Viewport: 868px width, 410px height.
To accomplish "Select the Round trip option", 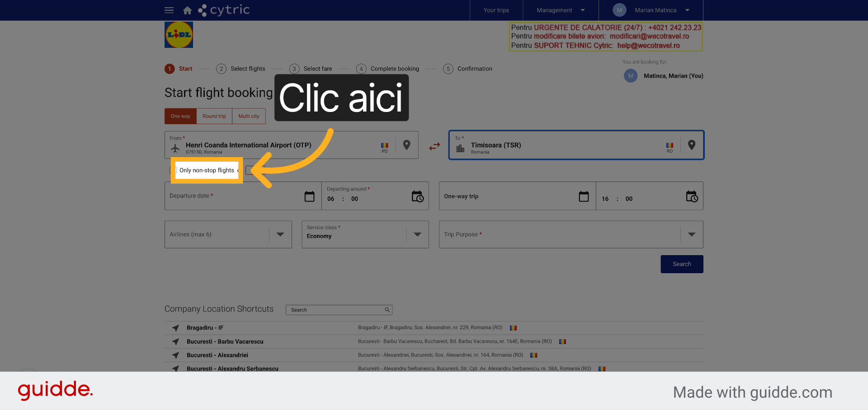I will point(214,116).
